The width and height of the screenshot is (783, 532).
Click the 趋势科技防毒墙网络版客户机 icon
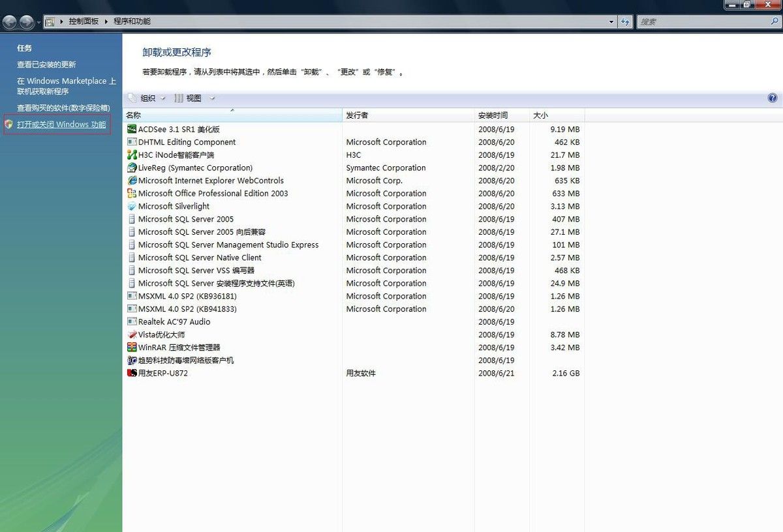(132, 360)
